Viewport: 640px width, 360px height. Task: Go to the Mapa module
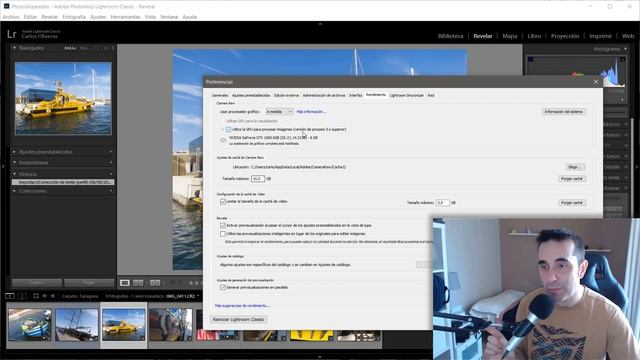(x=510, y=36)
